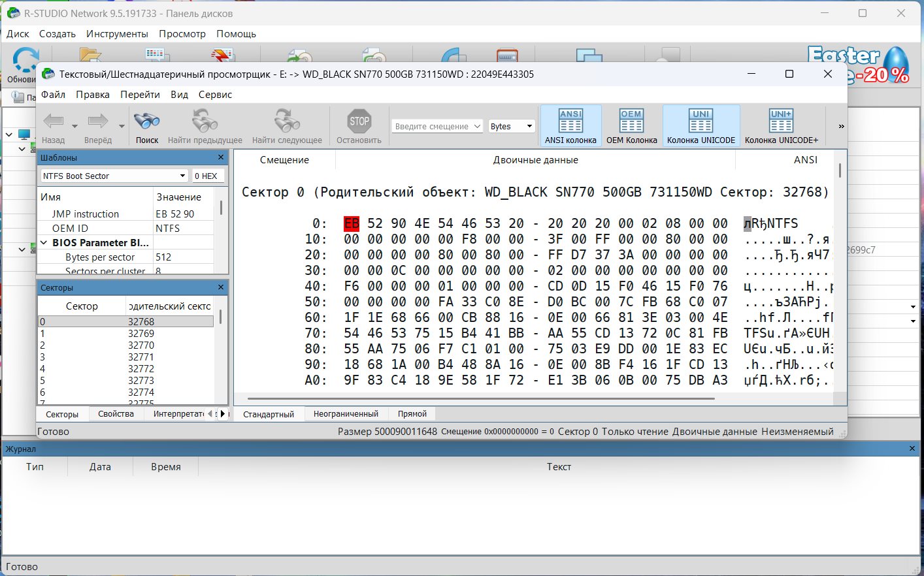Click the Вперёд arrow icon
This screenshot has height=576, width=924.
click(97, 121)
